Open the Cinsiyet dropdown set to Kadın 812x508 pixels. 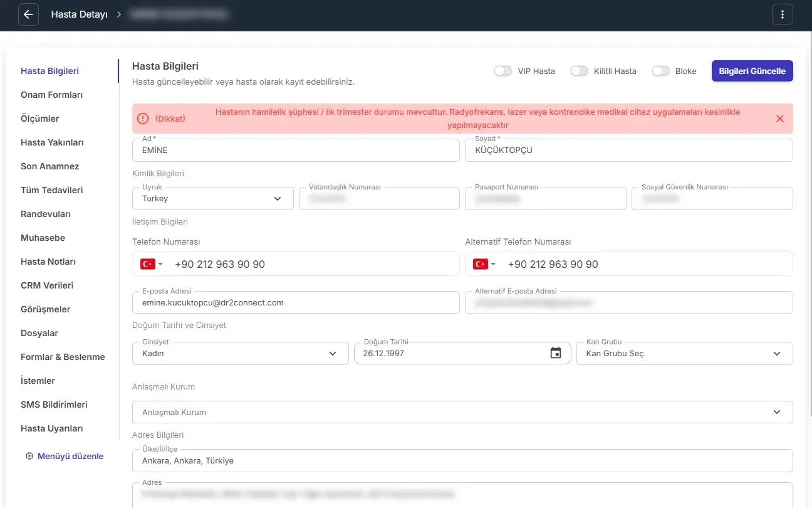click(x=241, y=353)
